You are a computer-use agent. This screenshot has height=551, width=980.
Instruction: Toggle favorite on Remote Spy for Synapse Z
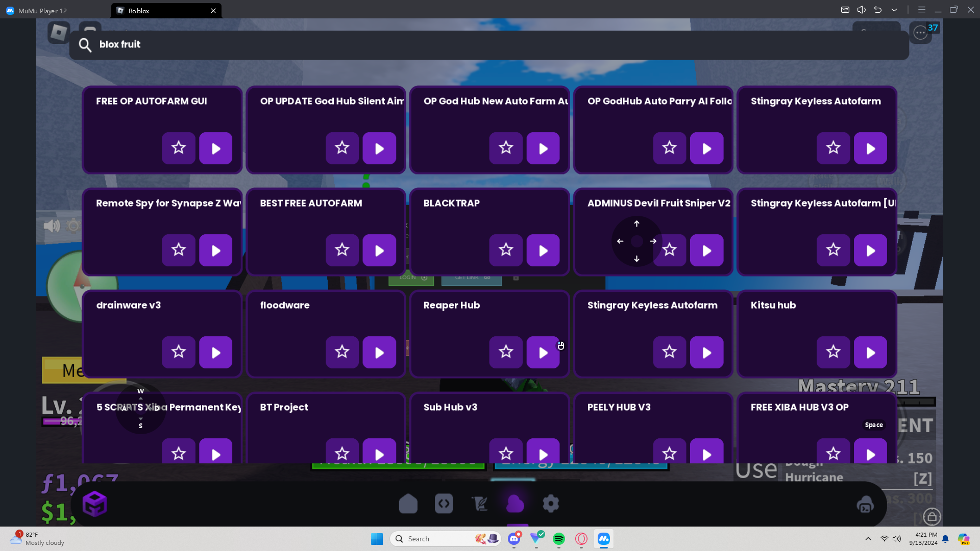click(x=179, y=251)
